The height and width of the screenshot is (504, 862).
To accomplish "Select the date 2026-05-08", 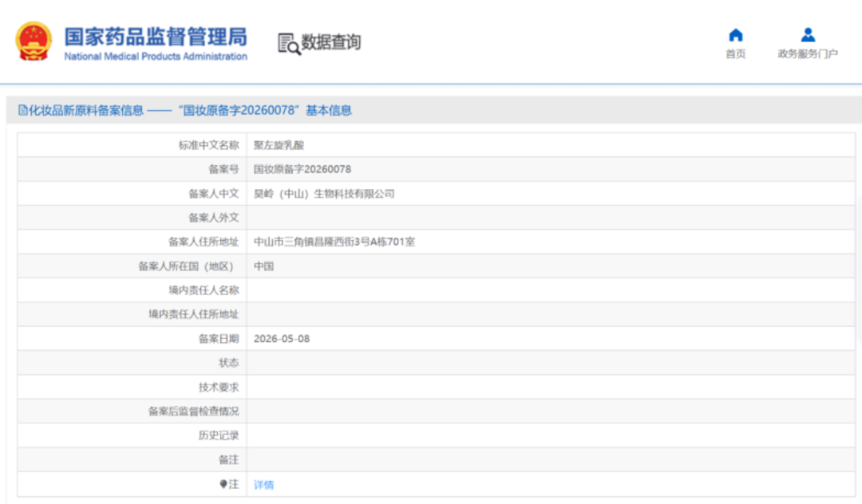I will [x=282, y=339].
